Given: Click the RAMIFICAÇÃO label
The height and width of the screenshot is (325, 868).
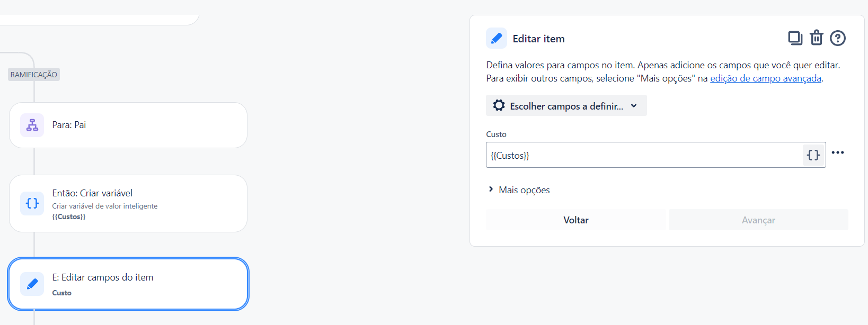Looking at the screenshot, I should [34, 75].
